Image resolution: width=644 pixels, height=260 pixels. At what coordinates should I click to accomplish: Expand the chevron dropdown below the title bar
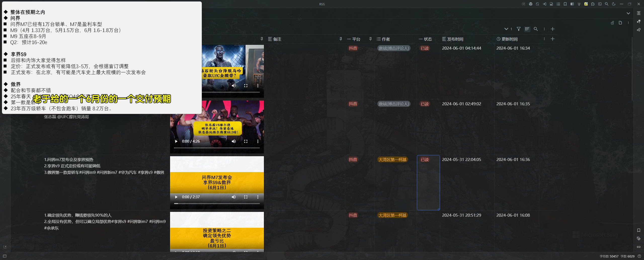[x=628, y=13]
